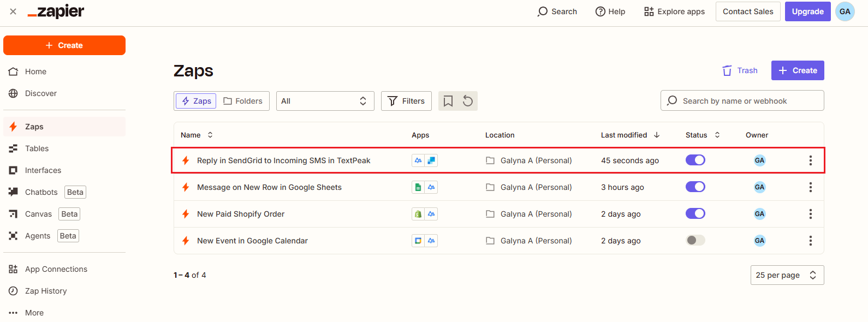
Task: Switch to the Zaps tab
Action: 196,101
